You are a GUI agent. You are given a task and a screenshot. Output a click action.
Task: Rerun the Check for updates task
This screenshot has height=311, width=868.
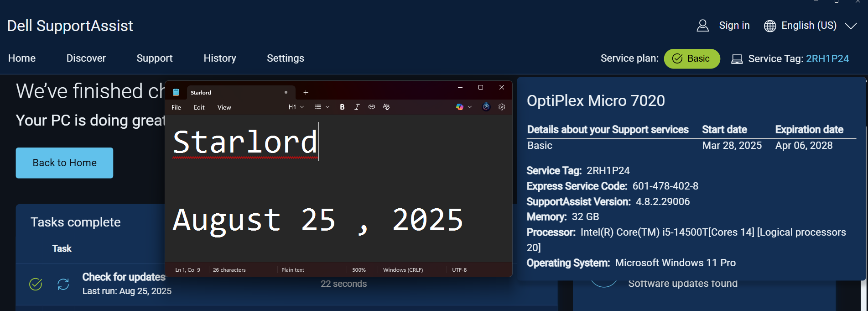63,284
